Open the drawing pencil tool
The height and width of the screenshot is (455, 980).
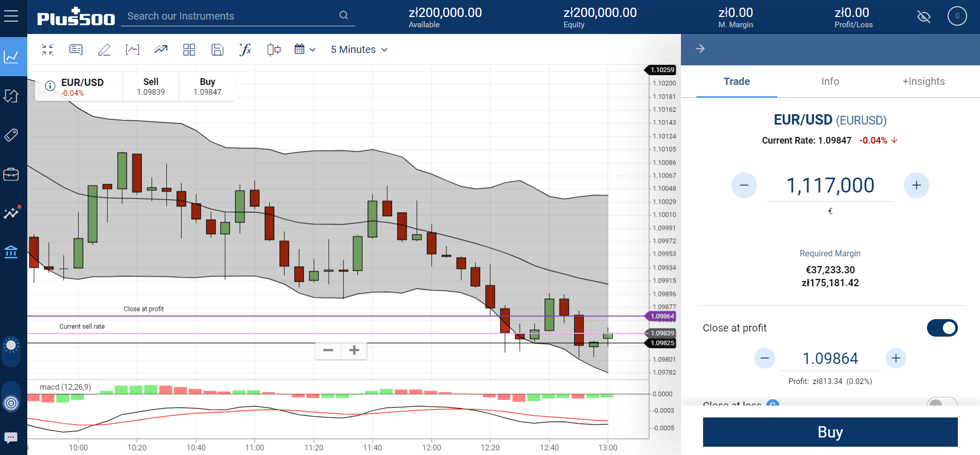point(104,49)
